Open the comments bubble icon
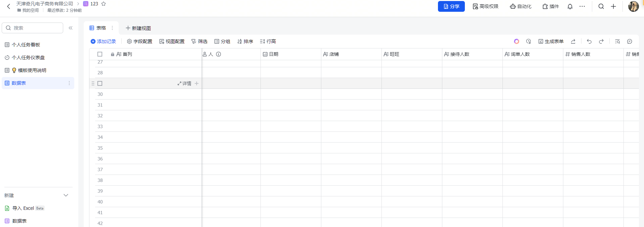Viewport: 644px width, 227px height. click(x=630, y=41)
